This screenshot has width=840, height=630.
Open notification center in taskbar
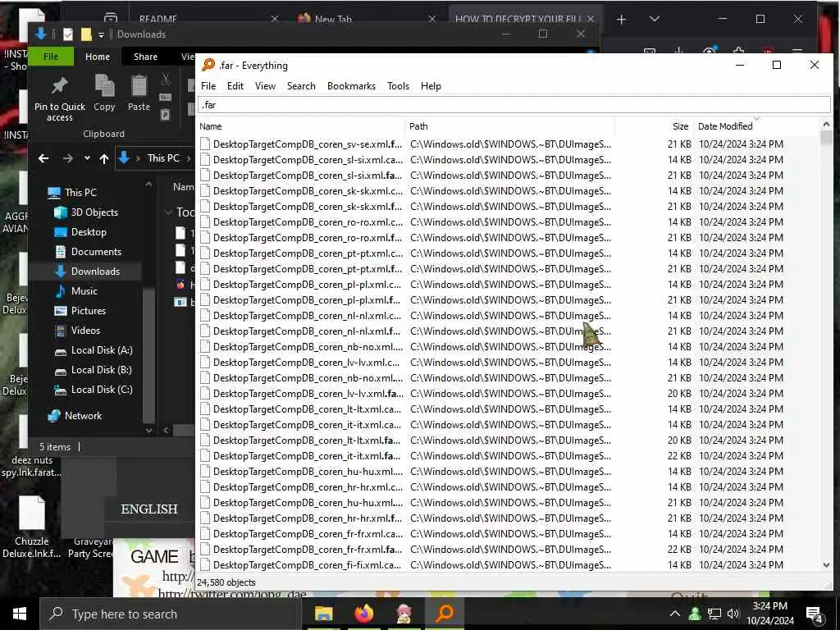(x=815, y=614)
